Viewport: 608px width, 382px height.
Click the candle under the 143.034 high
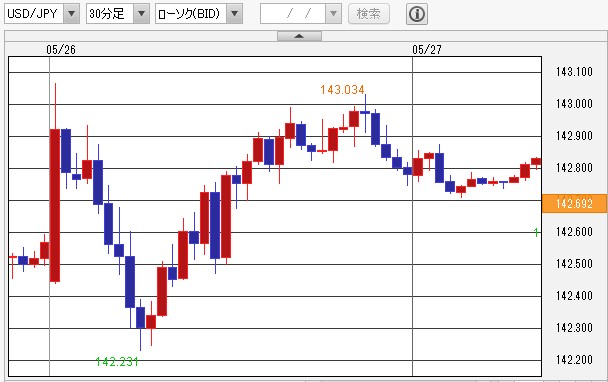[365, 112]
